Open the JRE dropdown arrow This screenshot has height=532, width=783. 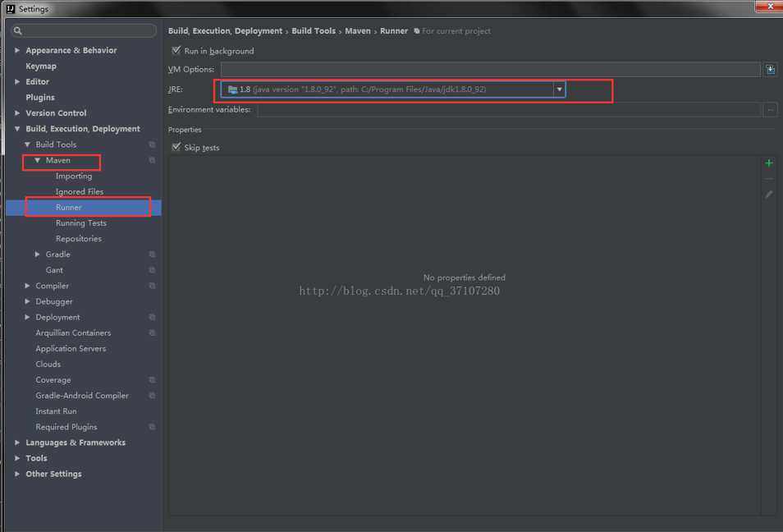click(x=559, y=89)
